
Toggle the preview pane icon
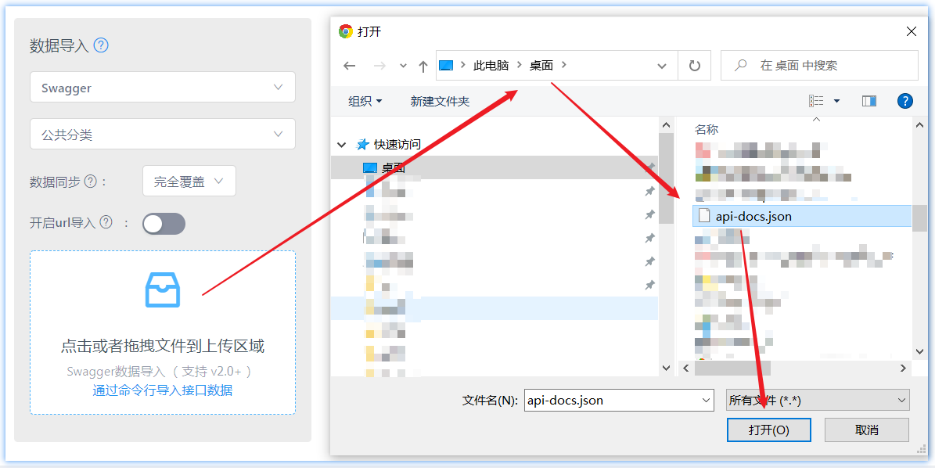coord(868,101)
